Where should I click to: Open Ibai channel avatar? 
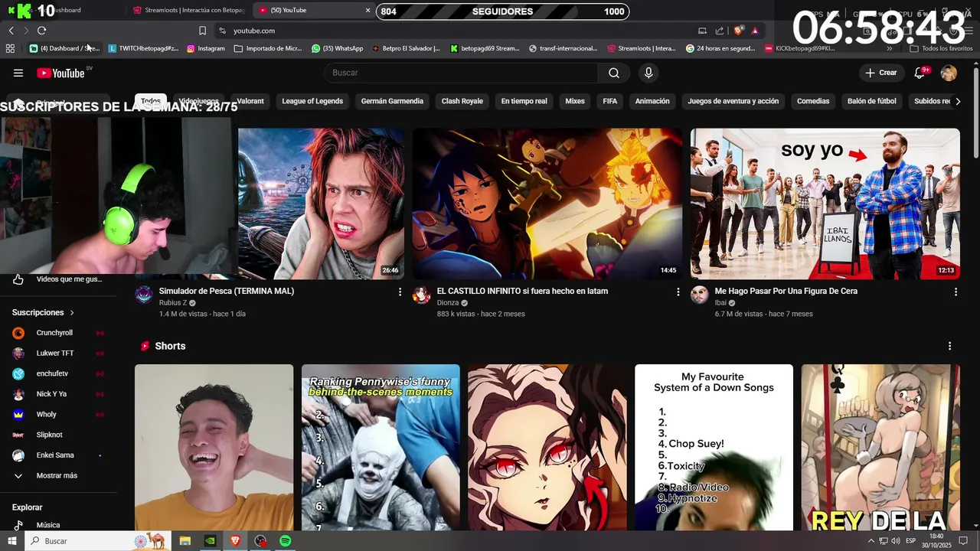(x=700, y=295)
